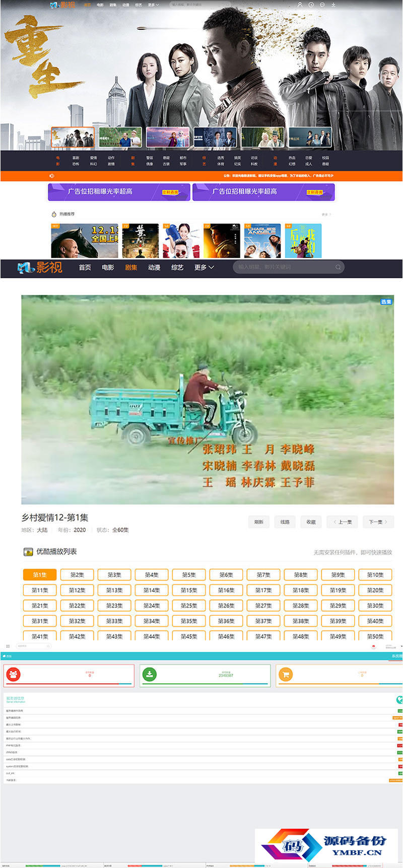The image size is (403, 868).
Task: Open 剧集 in the player header
Action: coord(131,267)
